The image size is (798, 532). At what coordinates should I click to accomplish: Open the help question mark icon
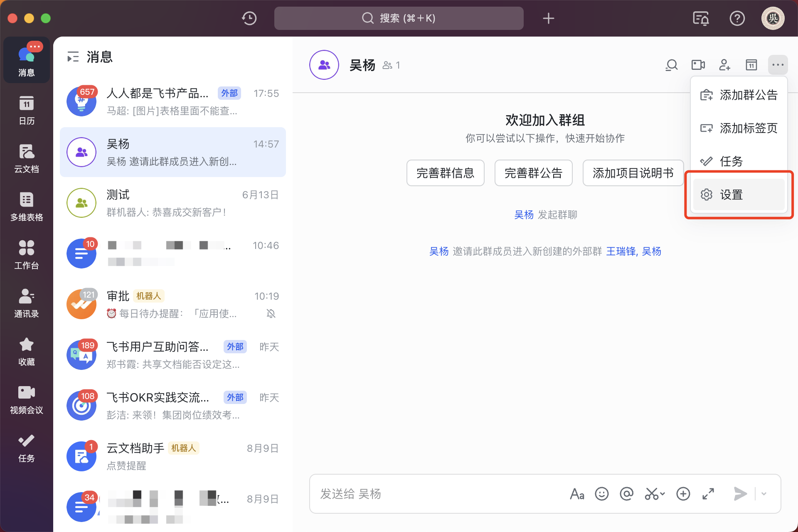(x=737, y=18)
